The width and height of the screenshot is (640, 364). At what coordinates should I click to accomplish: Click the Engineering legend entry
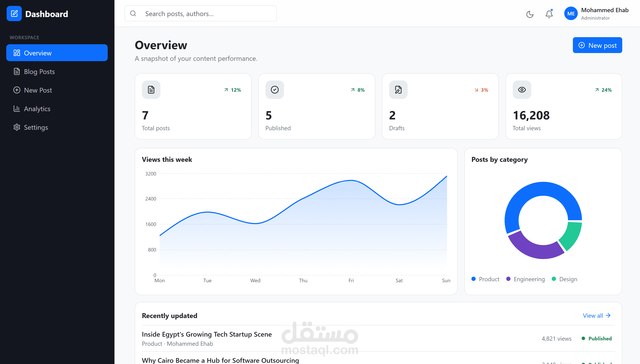click(525, 279)
